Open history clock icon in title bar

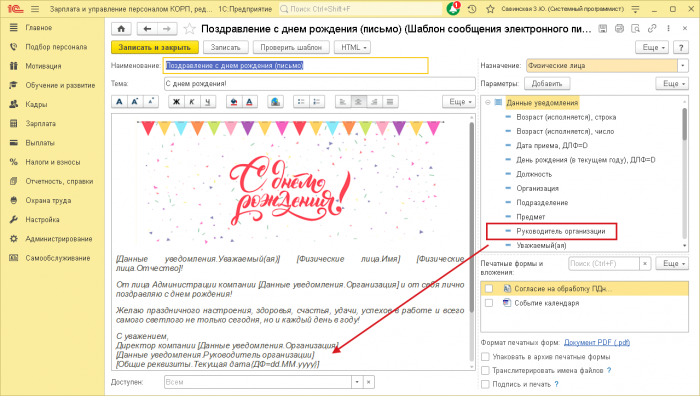coord(472,9)
